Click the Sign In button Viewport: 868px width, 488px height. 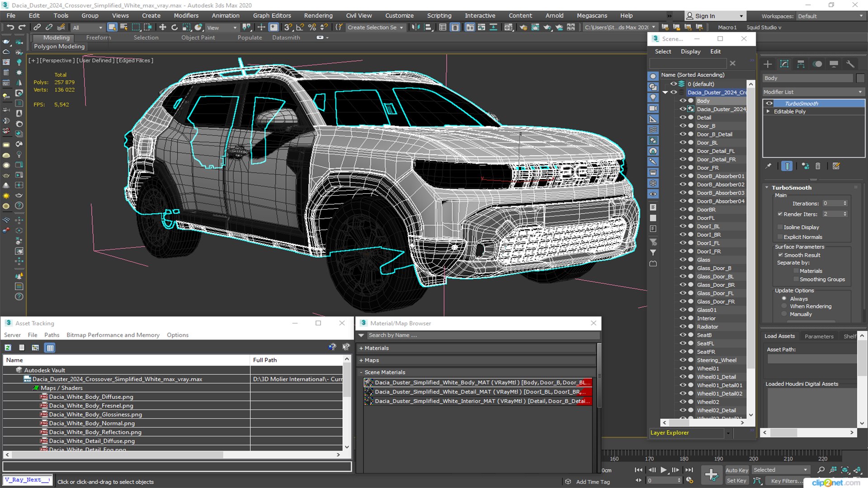[715, 16]
